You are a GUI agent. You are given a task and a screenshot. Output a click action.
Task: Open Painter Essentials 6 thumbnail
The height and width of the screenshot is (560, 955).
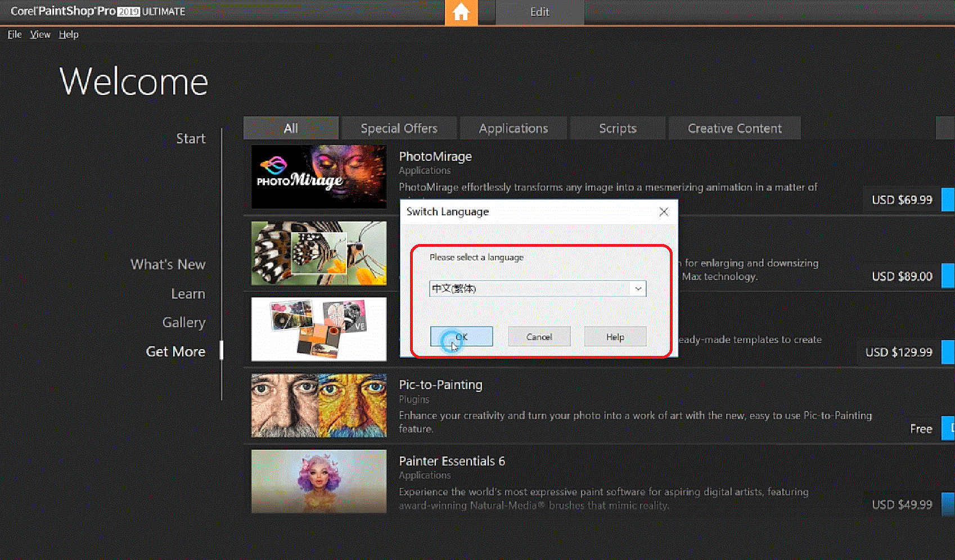[319, 481]
